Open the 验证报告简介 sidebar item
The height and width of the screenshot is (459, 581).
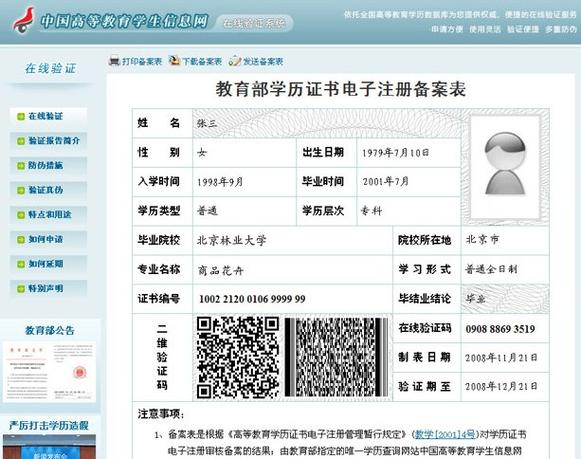[x=49, y=141]
